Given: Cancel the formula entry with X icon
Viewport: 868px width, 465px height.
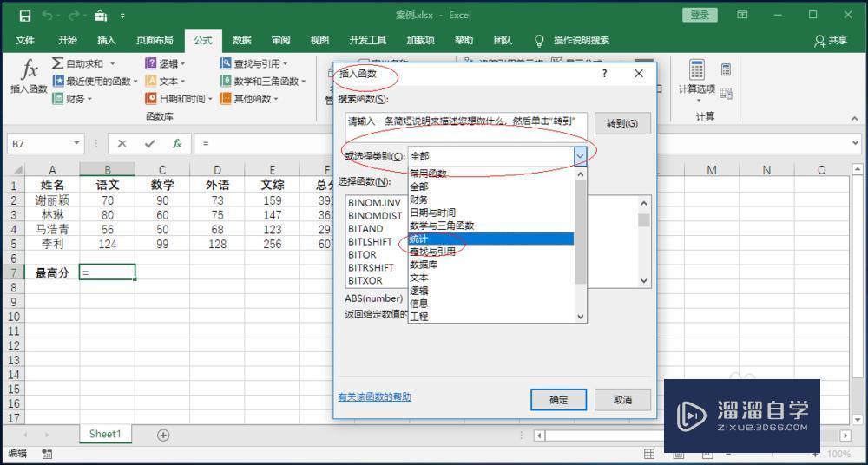Looking at the screenshot, I should coord(122,144).
